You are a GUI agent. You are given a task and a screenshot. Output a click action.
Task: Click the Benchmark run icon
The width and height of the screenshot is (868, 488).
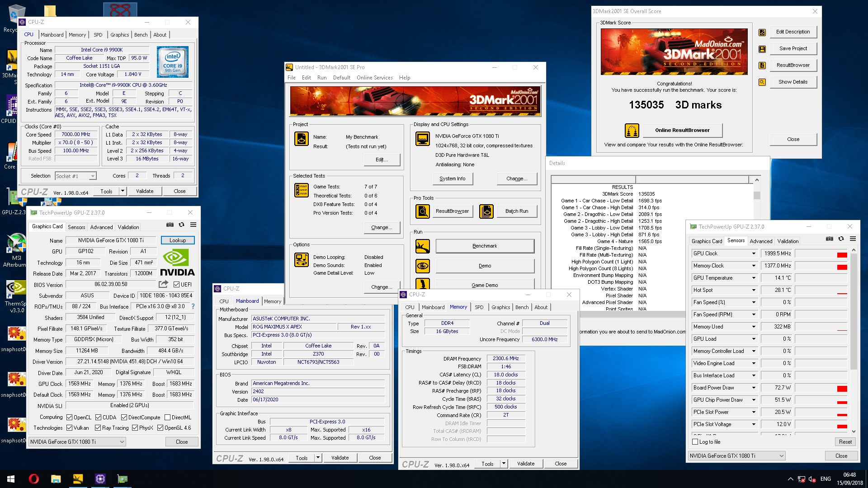click(x=423, y=246)
